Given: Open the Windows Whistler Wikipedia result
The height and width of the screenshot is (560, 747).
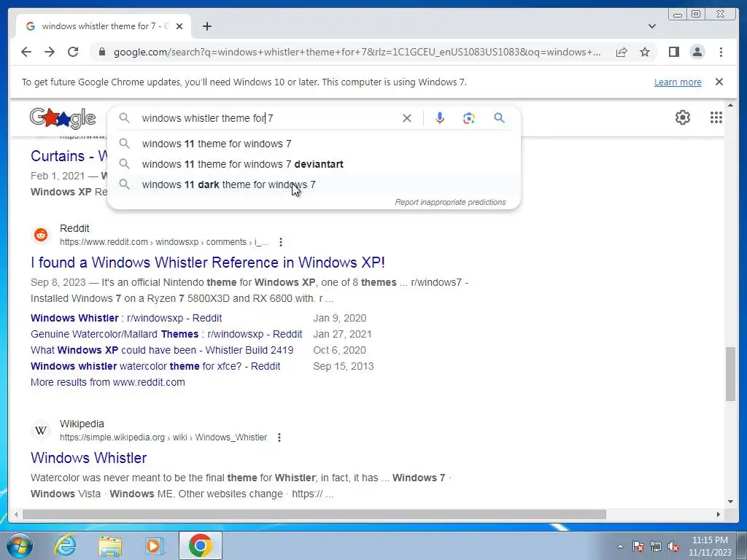Looking at the screenshot, I should [88, 458].
